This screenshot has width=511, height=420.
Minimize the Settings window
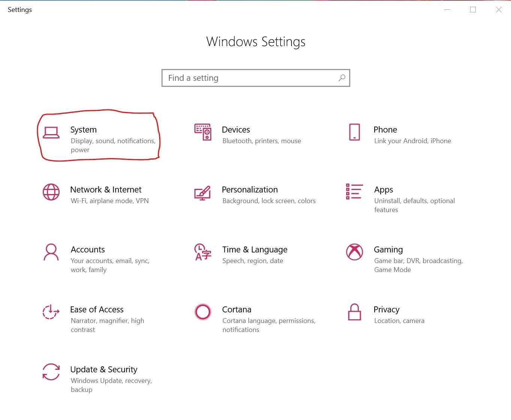(x=447, y=10)
